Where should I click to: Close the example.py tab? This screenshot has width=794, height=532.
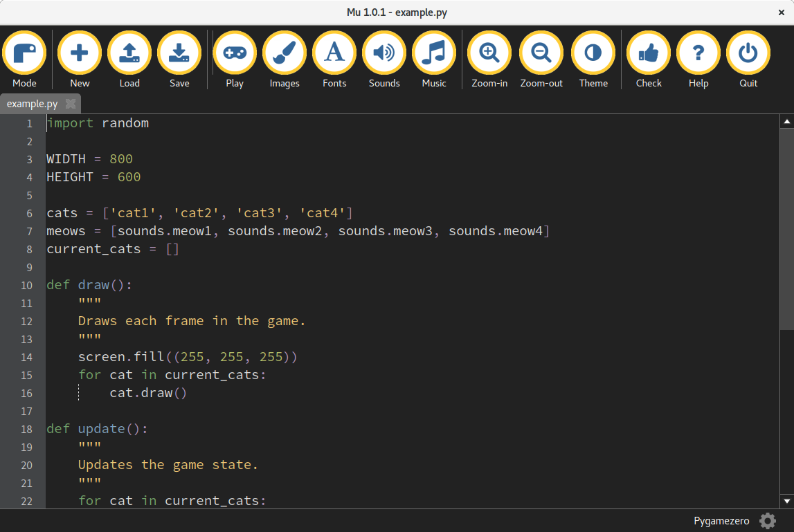coord(71,104)
